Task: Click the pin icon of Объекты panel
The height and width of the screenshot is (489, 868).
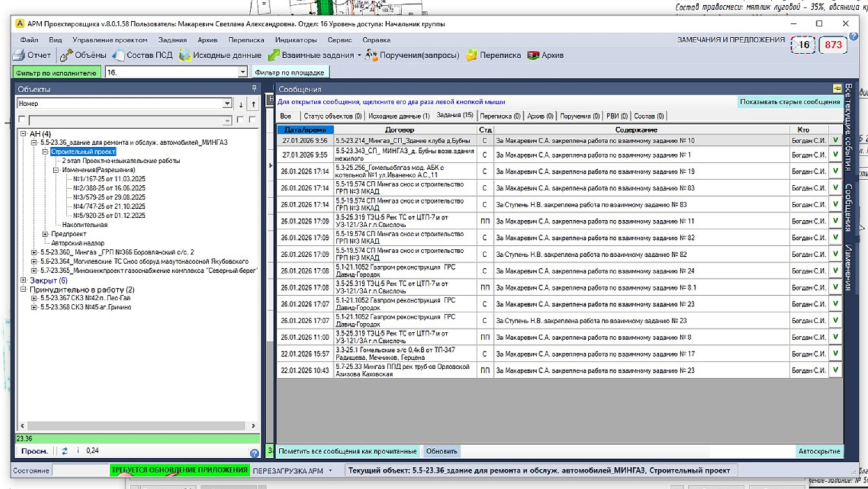Action: pyautogui.click(x=254, y=89)
